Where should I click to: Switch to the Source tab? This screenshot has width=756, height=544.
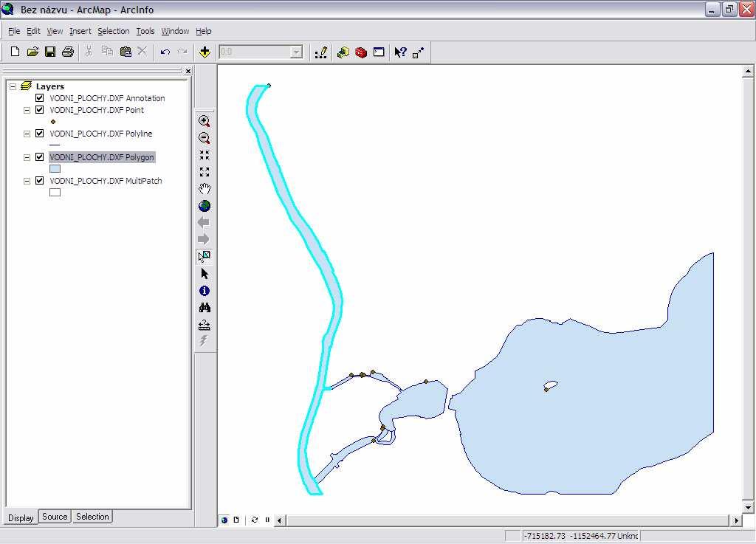click(55, 517)
